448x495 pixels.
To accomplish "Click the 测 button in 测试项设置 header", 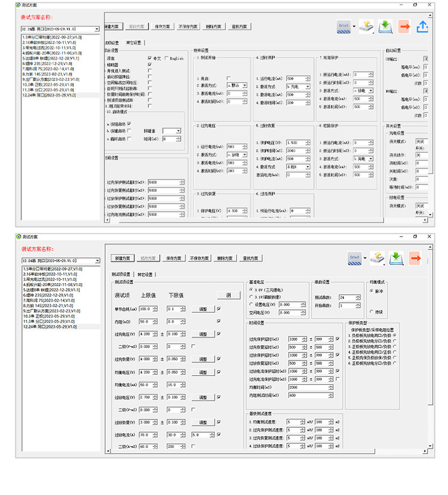I will pyautogui.click(x=229, y=296).
